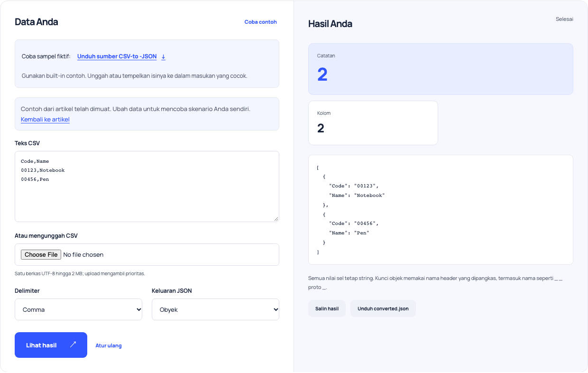This screenshot has height=373, width=588.
Task: Click the Salin hasil button
Action: click(327, 308)
